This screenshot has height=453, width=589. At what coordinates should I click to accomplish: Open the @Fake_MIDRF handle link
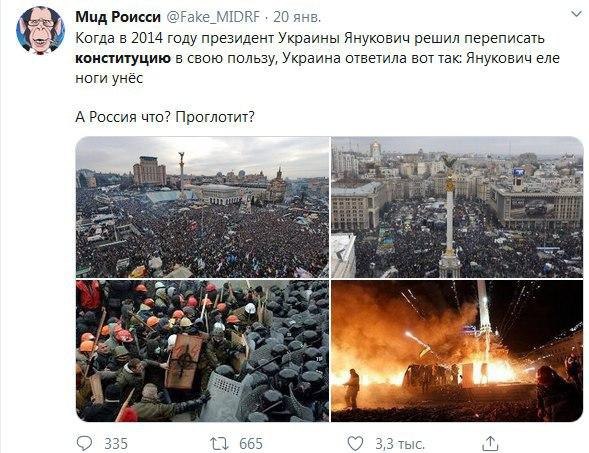click(x=213, y=17)
